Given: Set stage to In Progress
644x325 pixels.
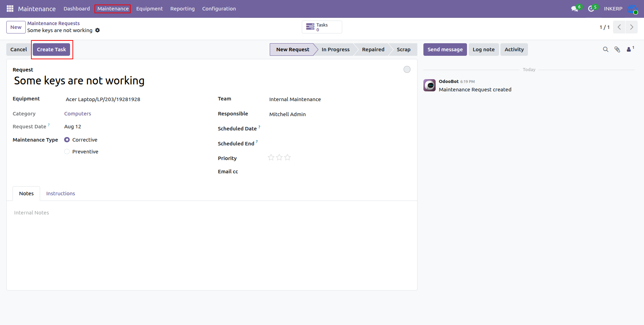Looking at the screenshot, I should (x=336, y=50).
